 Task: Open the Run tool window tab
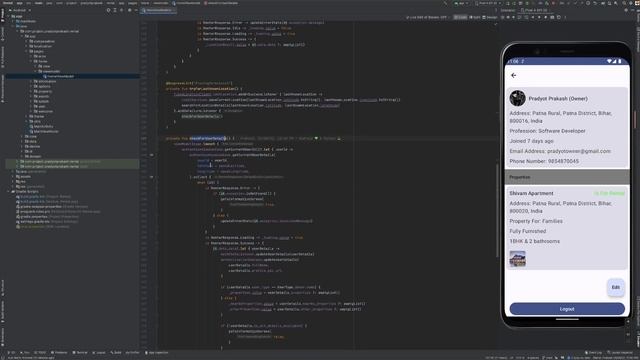tap(25, 352)
